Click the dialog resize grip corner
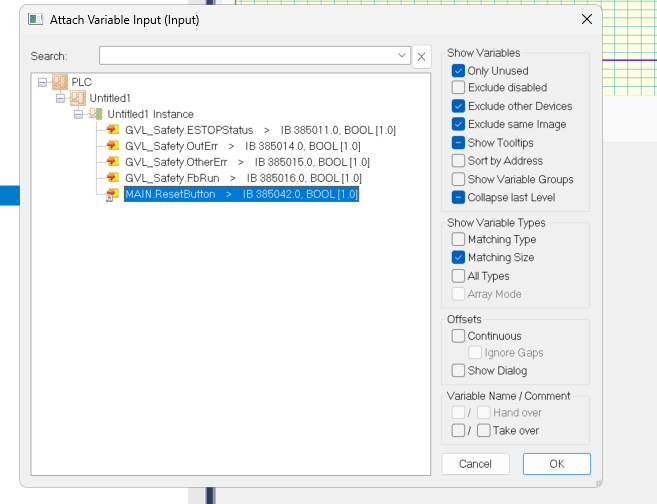The width and height of the screenshot is (657, 504). tap(599, 483)
